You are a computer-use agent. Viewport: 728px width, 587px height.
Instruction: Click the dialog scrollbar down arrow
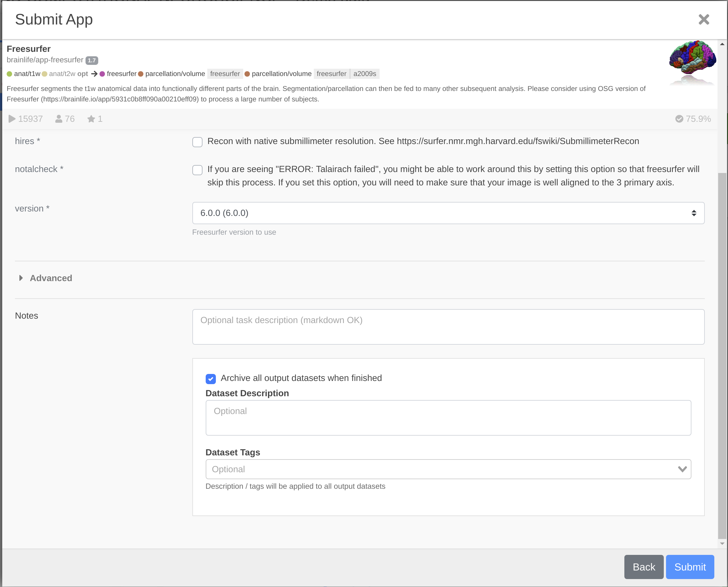[x=722, y=544]
